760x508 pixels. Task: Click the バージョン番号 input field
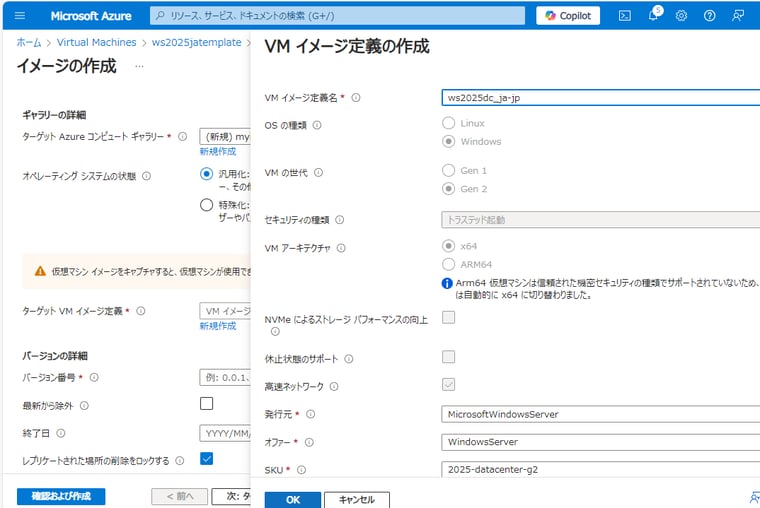[x=225, y=377]
